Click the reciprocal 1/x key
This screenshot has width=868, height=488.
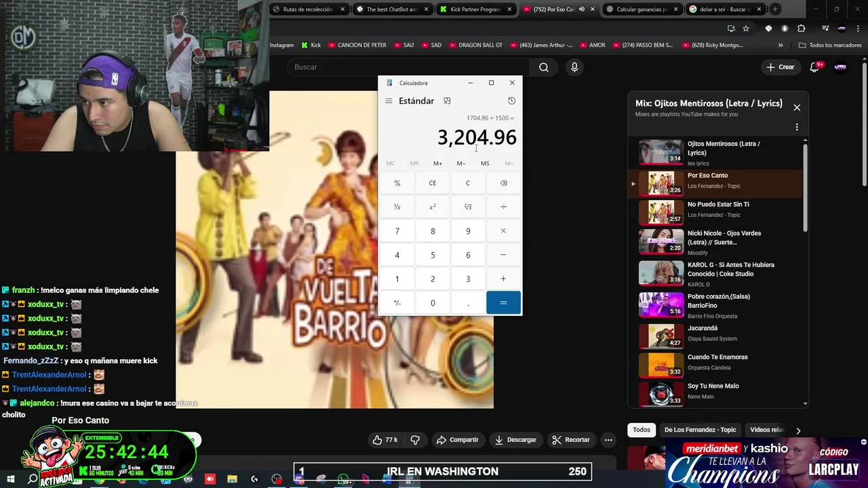tap(397, 207)
